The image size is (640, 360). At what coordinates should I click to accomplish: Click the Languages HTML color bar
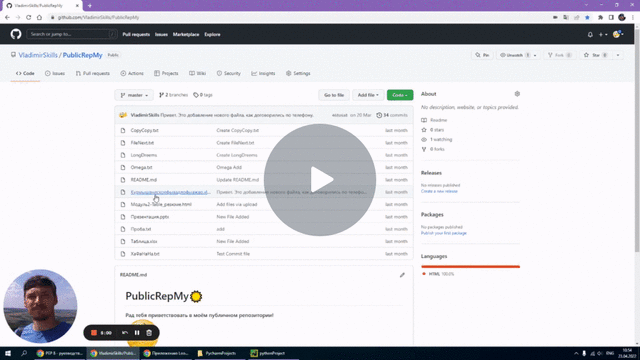click(470, 267)
